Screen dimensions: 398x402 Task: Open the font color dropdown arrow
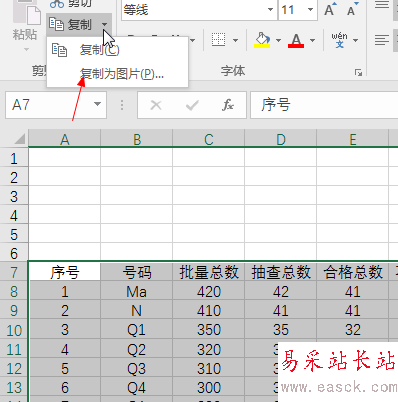[x=312, y=40]
